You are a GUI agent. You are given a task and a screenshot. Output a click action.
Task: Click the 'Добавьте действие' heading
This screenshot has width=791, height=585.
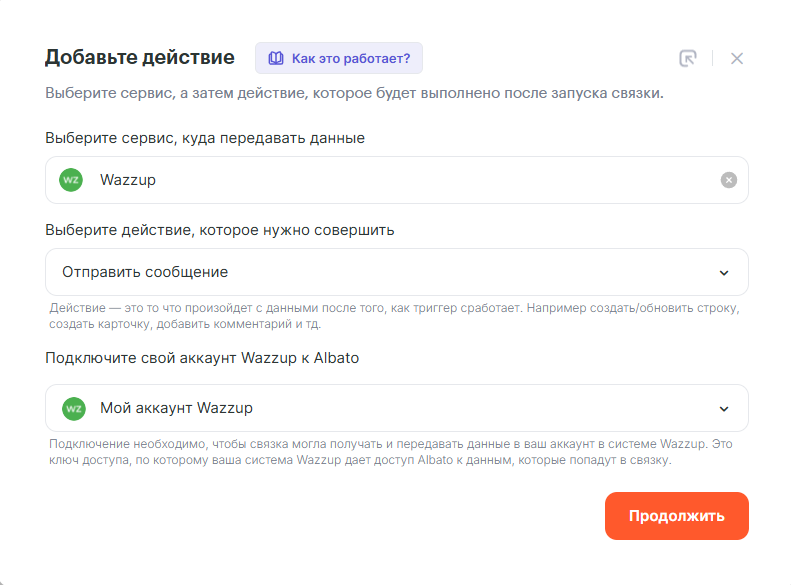pos(139,57)
